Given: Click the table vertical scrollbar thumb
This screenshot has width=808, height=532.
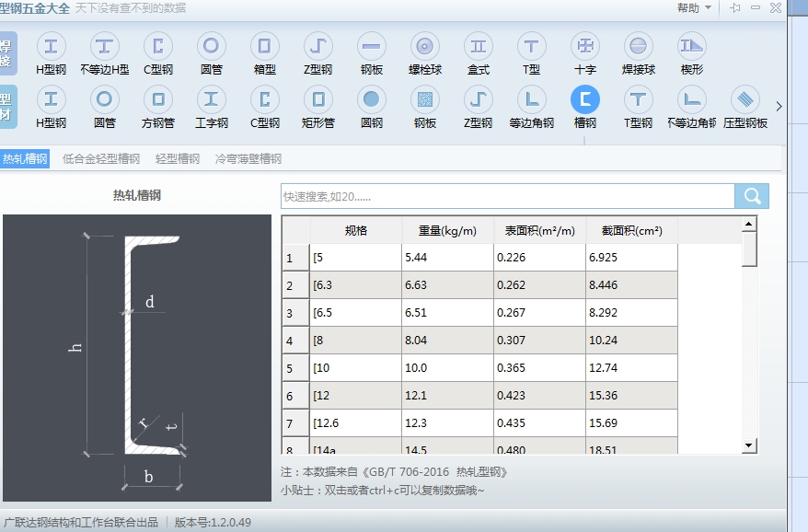Looking at the screenshot, I should pyautogui.click(x=749, y=249).
